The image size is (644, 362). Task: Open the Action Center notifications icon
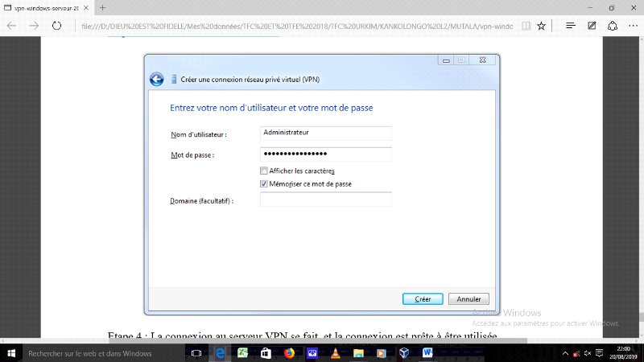pyautogui.click(x=599, y=353)
